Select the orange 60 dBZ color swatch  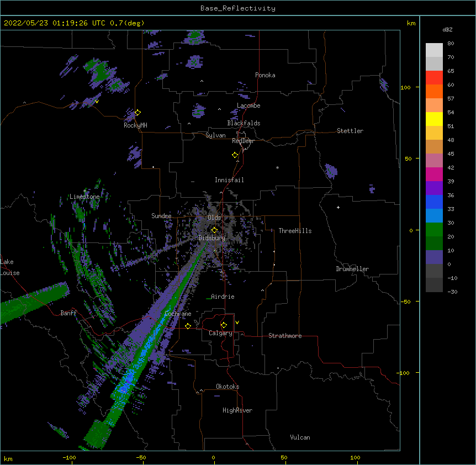[x=434, y=91]
